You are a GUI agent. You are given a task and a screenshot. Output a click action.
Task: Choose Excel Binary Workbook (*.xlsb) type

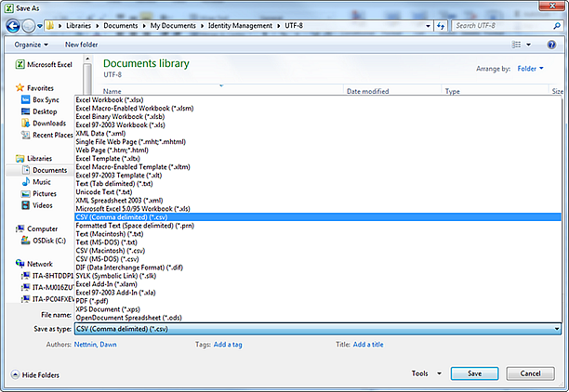coord(318,116)
